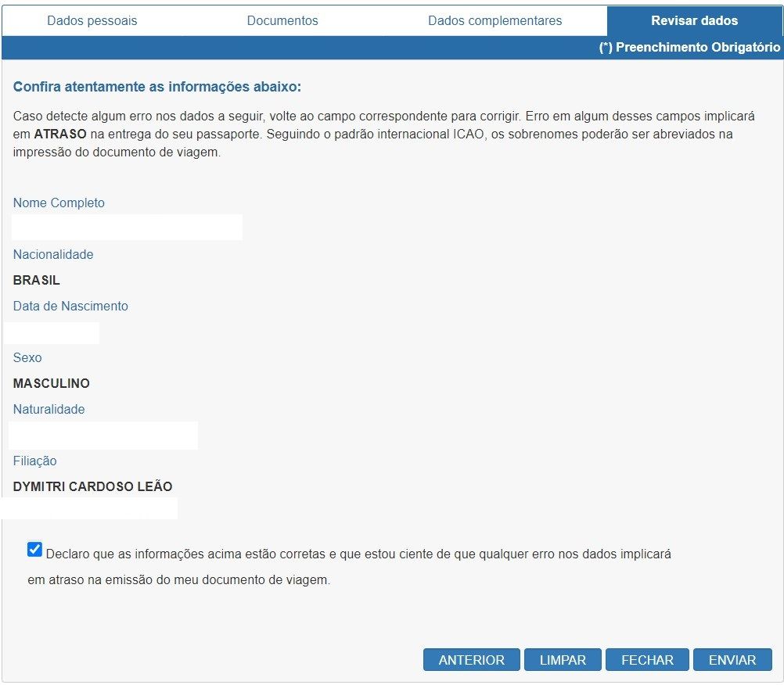Viewport: 784px width, 685px height.
Task: Click the Data de Nascimento label
Action: point(70,307)
